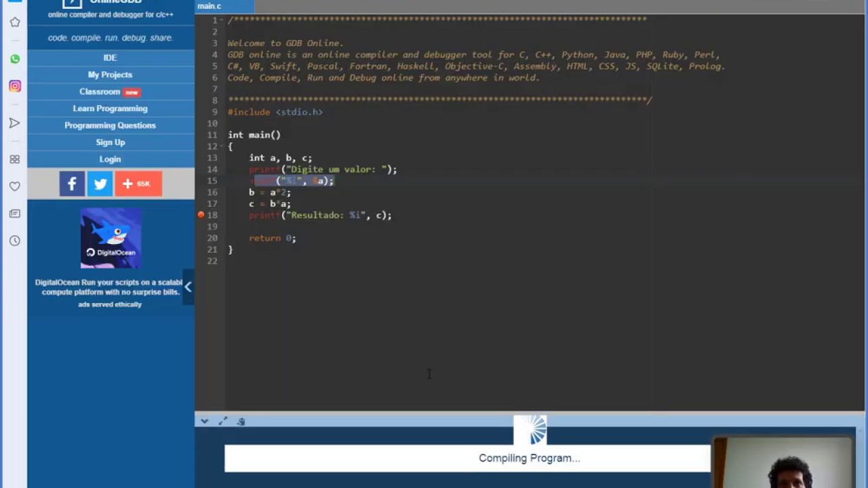Open the history clock sidebar icon
Screen dimensions: 868x488
(14, 241)
